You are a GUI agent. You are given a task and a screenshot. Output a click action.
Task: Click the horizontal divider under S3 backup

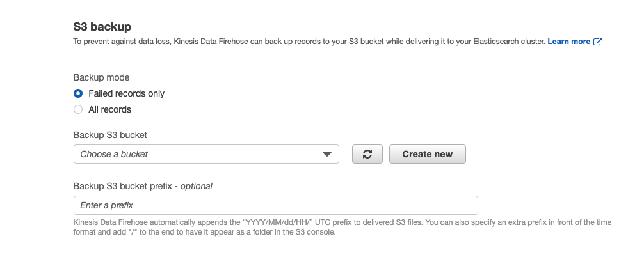coord(346,61)
